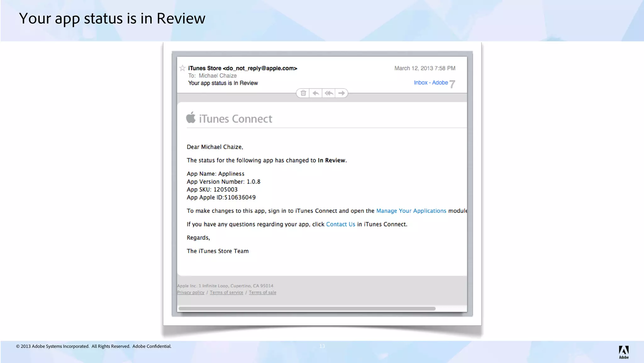Click the bold In Review status text
The height and width of the screenshot is (363, 644).
[331, 160]
